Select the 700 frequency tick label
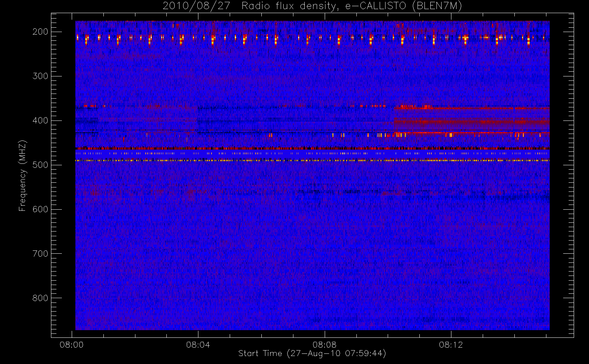589x364 pixels. (40, 254)
